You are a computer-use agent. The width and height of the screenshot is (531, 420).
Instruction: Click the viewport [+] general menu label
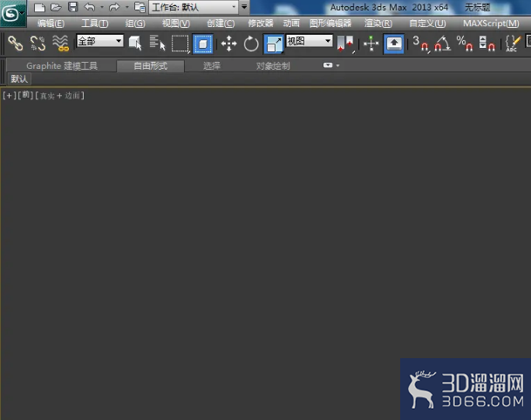pos(9,96)
